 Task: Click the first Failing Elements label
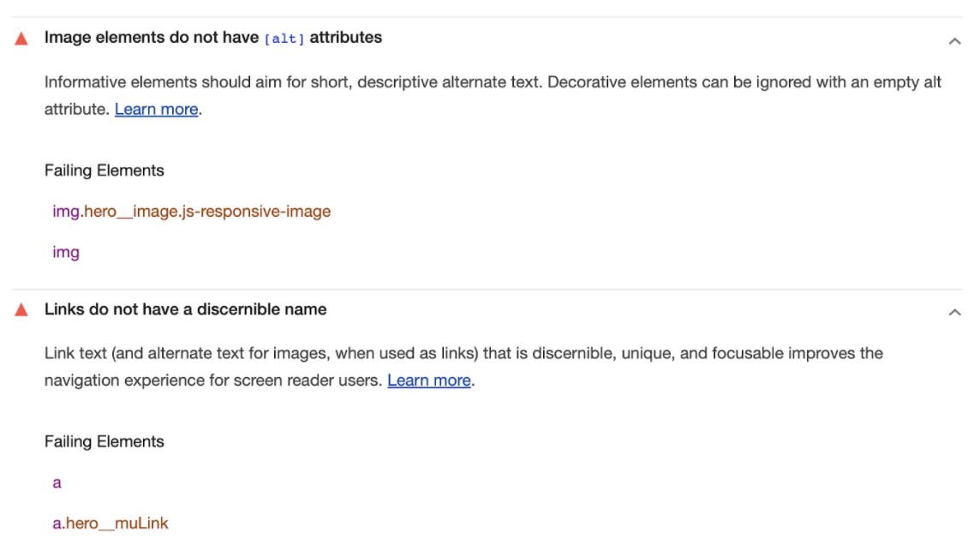(104, 171)
